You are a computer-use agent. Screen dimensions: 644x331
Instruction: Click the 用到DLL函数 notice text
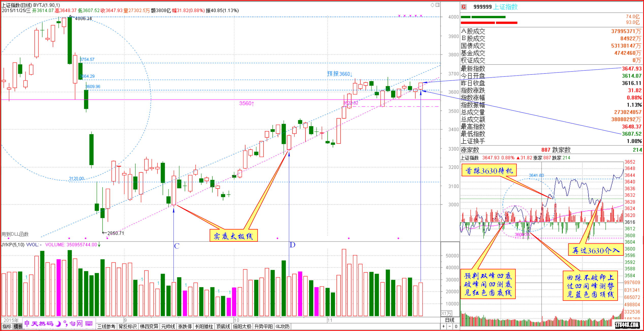(15, 234)
